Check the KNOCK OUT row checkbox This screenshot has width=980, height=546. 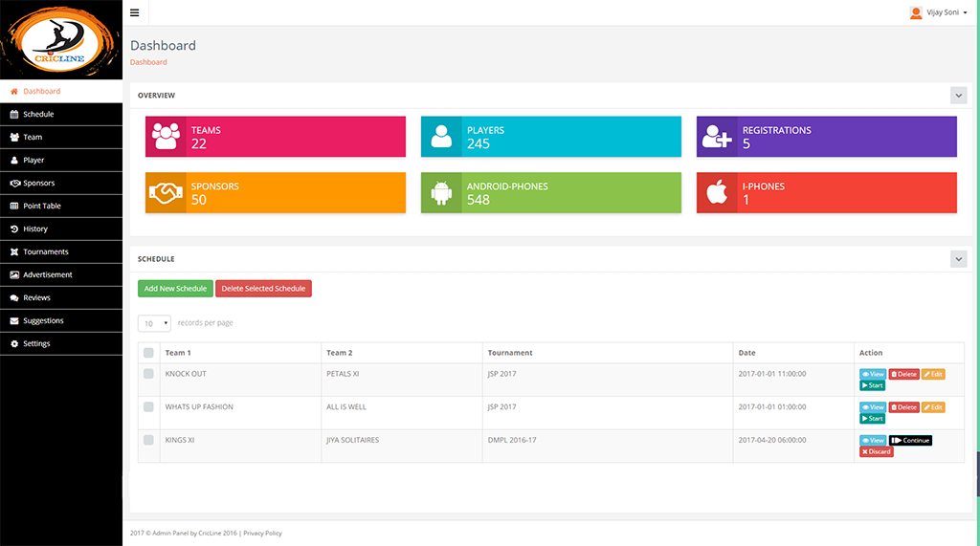[148, 374]
